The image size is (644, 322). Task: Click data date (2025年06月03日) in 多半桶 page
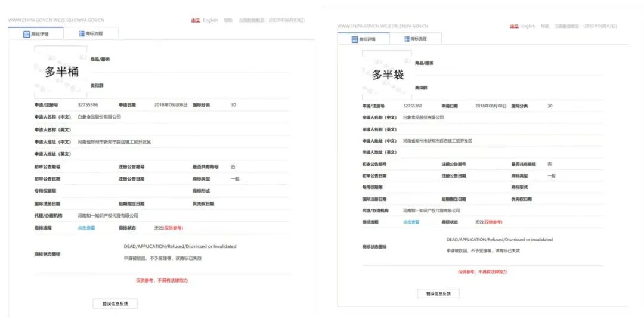pos(286,20)
